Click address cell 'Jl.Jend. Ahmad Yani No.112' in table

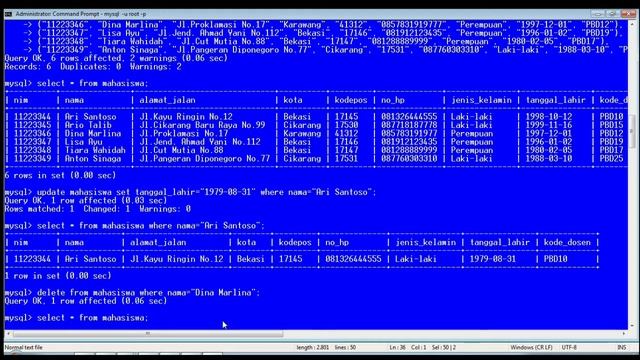point(200,142)
